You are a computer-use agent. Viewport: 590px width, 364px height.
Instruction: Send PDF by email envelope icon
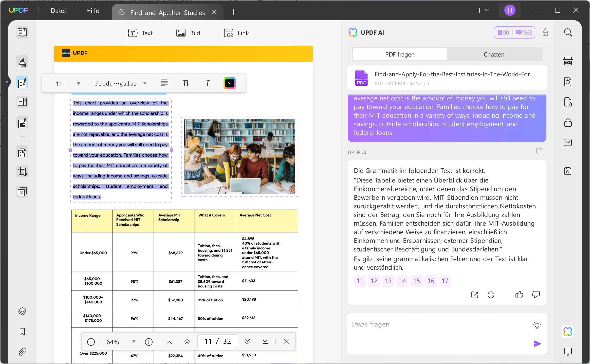pos(568,142)
